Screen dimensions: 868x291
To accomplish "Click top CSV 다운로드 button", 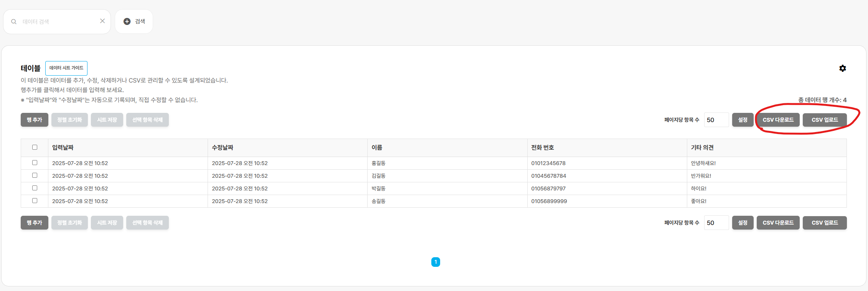I will pyautogui.click(x=778, y=120).
